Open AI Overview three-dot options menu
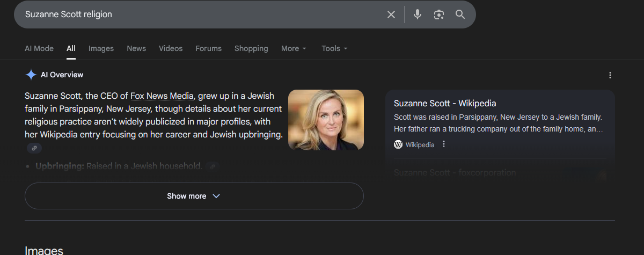The height and width of the screenshot is (255, 644). [x=610, y=75]
